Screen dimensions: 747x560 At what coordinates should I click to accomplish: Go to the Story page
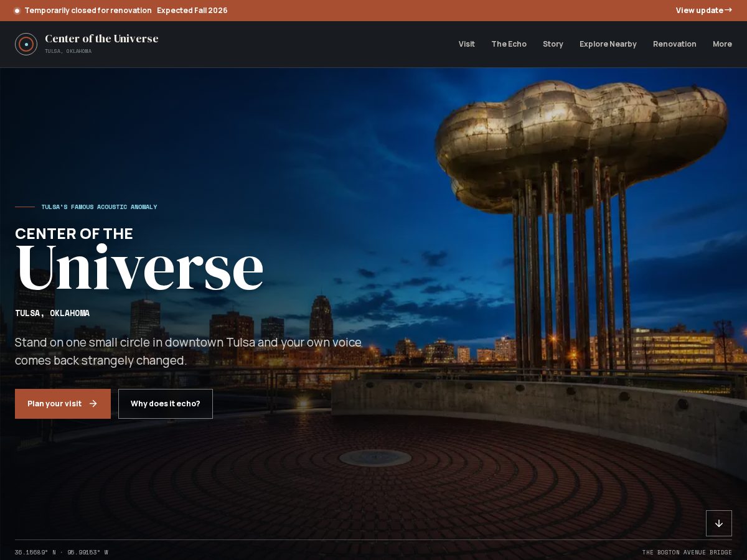click(x=553, y=44)
